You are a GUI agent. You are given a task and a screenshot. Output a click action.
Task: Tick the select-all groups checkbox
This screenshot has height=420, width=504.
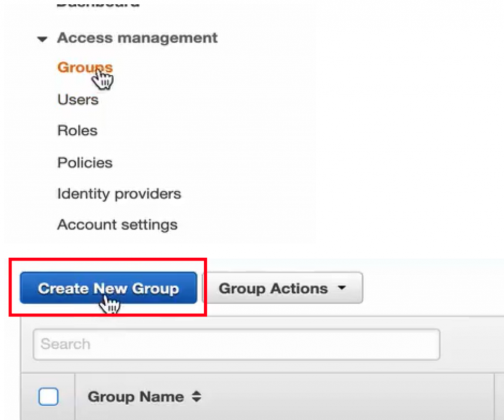tap(48, 396)
